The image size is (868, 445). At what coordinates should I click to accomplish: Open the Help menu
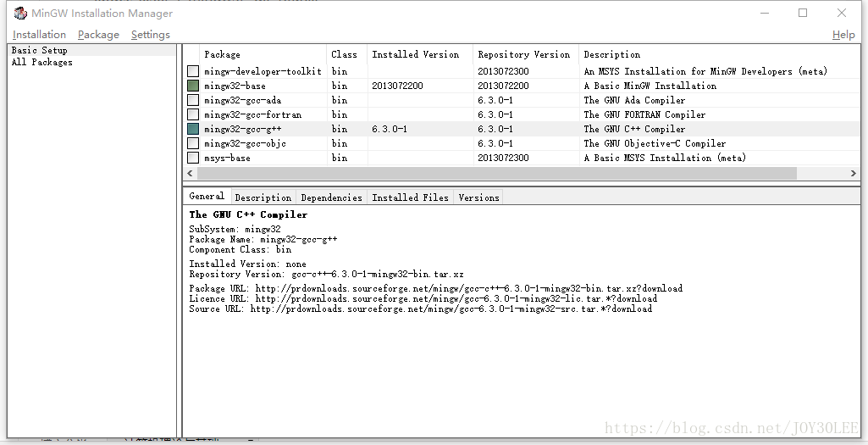pyautogui.click(x=843, y=35)
